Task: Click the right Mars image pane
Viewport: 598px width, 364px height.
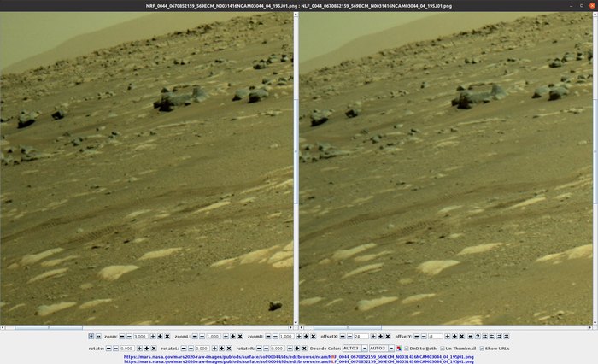Action: [x=446, y=168]
